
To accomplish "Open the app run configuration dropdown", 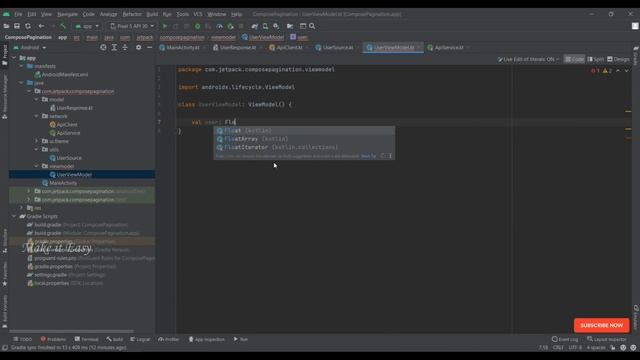I will (x=87, y=26).
